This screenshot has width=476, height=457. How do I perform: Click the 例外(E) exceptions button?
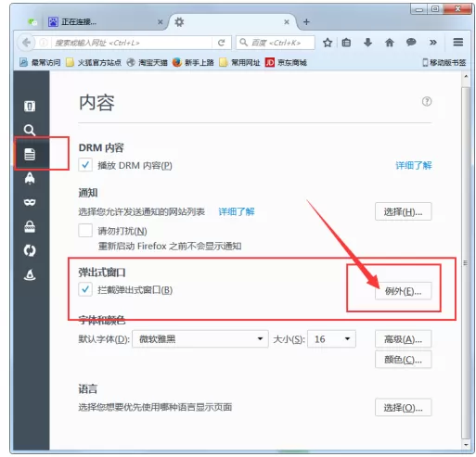(x=403, y=291)
